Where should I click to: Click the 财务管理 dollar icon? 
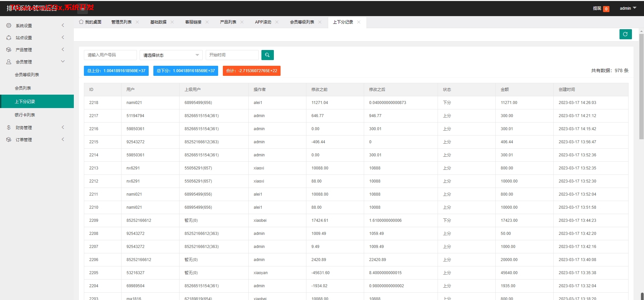[9, 128]
